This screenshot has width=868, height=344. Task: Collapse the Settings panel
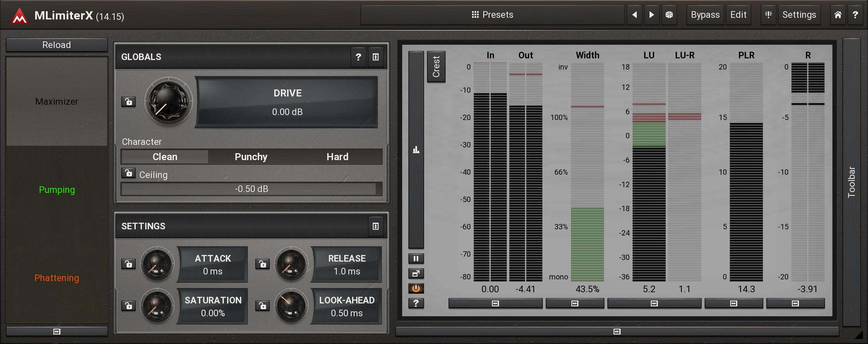tap(376, 226)
